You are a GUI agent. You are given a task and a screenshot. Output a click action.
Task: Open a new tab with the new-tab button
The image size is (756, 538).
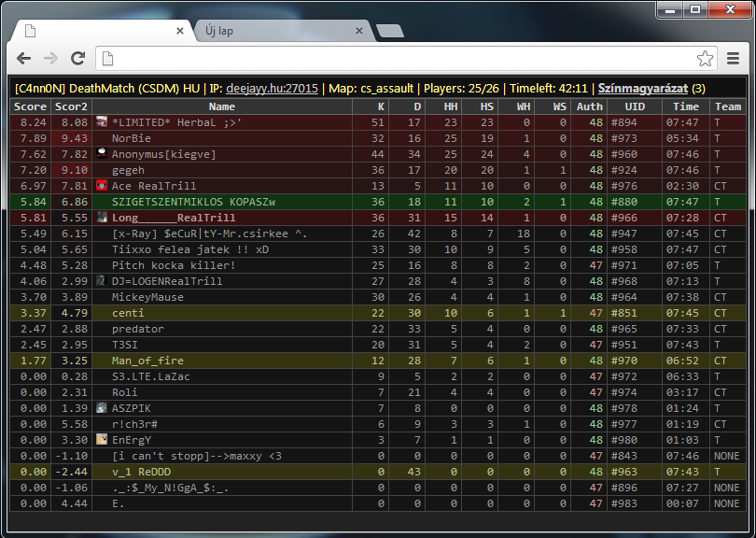(391, 32)
